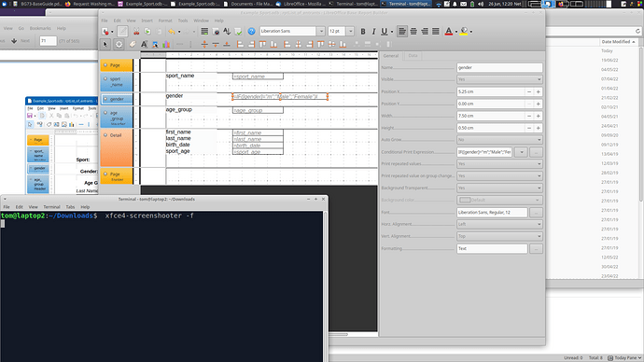
Task: Activate the Select arrow tool
Action: (x=105, y=45)
